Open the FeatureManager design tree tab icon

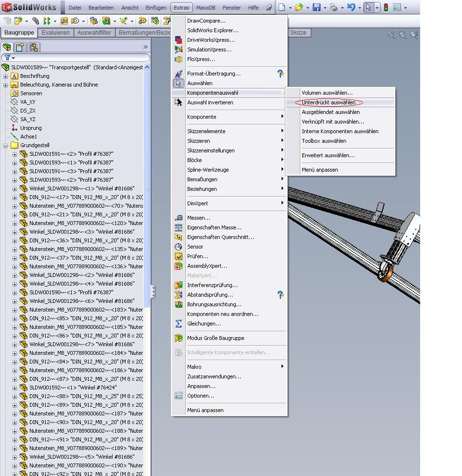click(7, 47)
